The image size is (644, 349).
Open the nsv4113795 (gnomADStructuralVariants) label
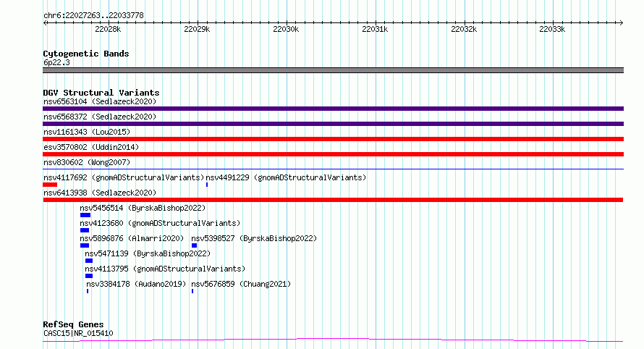(x=165, y=269)
